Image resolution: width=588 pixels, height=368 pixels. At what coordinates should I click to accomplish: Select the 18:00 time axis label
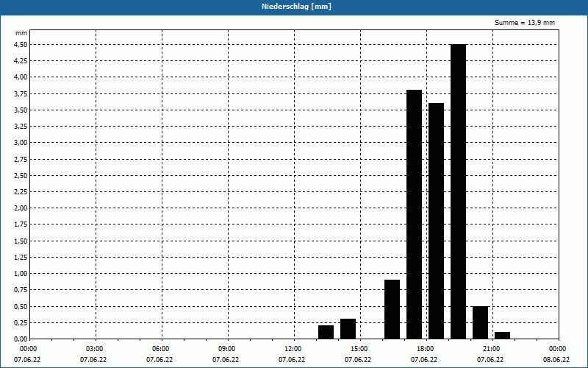coord(425,349)
